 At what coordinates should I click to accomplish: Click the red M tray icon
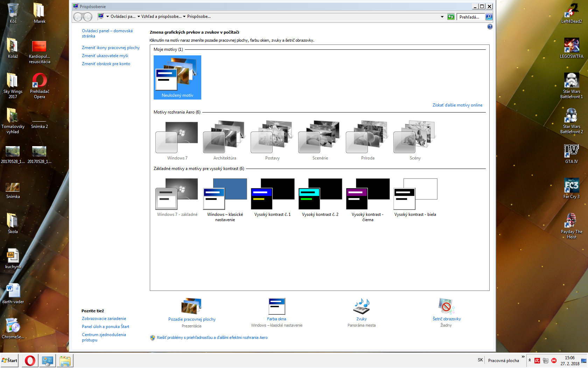(x=554, y=361)
